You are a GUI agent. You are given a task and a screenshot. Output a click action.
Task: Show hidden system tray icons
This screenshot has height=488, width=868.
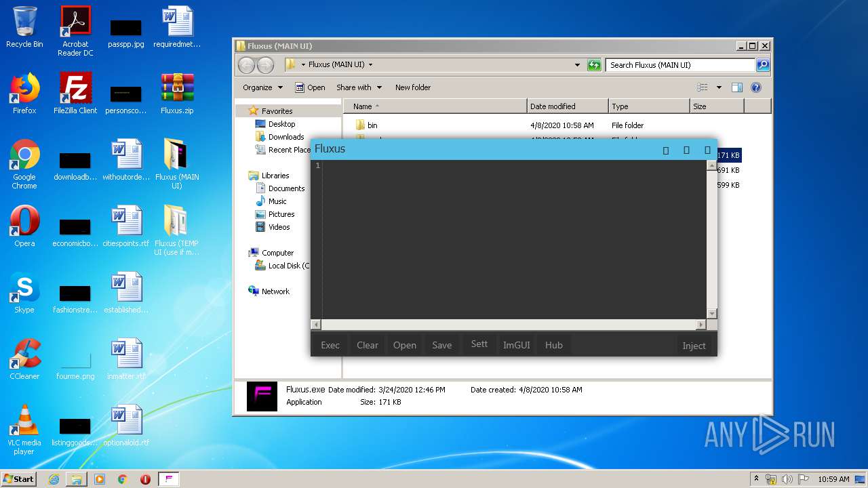point(756,479)
